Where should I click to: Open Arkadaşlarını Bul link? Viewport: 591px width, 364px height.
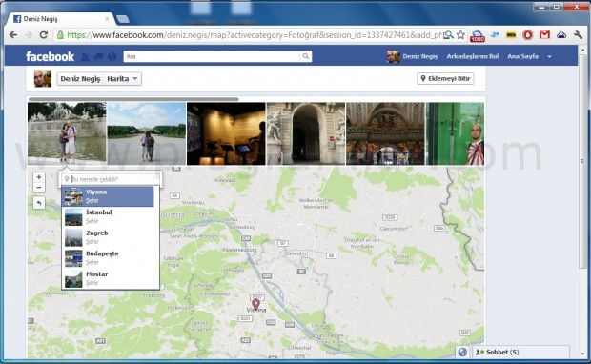(472, 56)
